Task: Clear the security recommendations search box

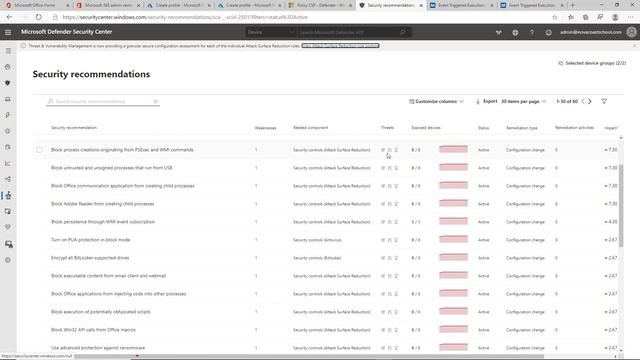Action: click(156, 101)
